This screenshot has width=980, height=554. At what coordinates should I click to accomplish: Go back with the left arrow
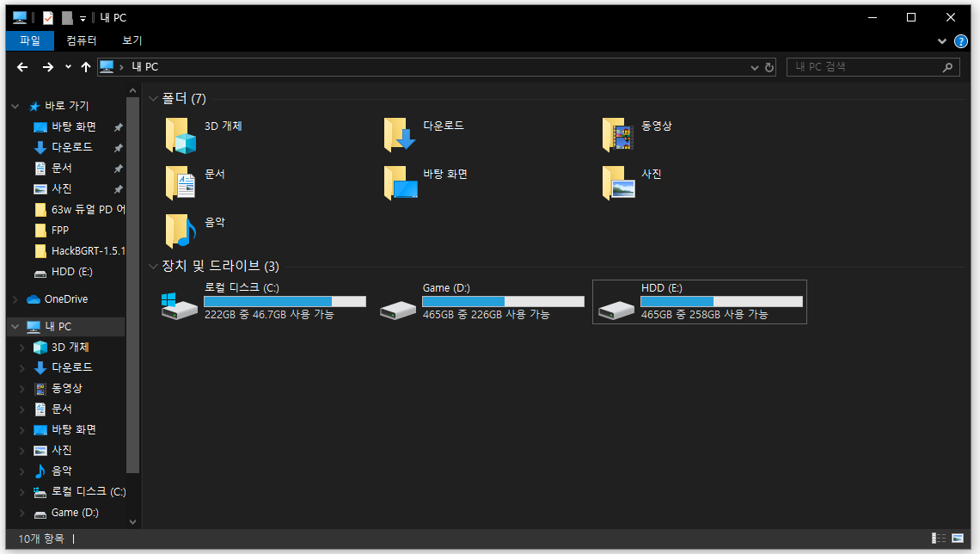22,67
